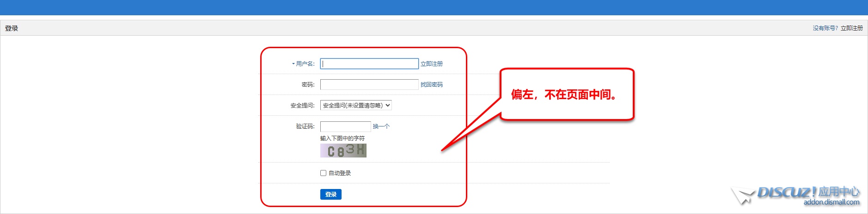
Task: Refresh the captcha with 换一个
Action: (x=381, y=126)
